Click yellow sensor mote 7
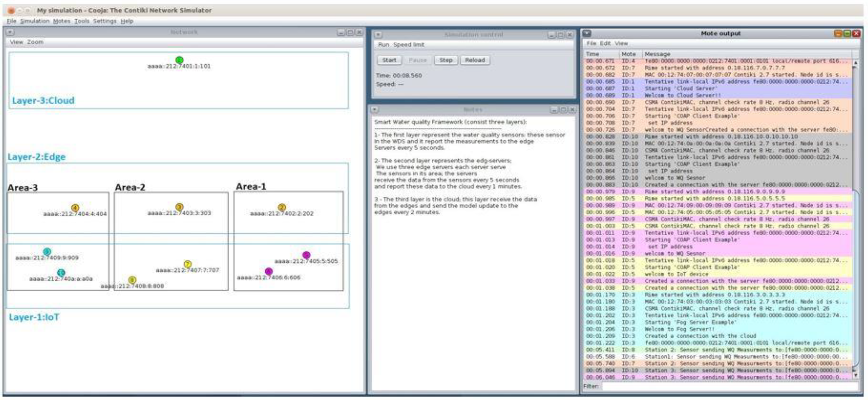868x400 pixels. click(188, 264)
